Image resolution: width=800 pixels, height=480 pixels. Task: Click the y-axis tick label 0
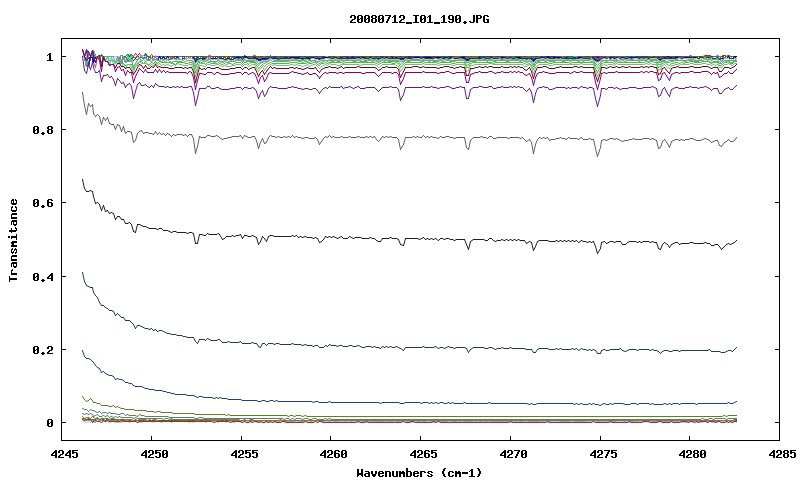click(49, 423)
